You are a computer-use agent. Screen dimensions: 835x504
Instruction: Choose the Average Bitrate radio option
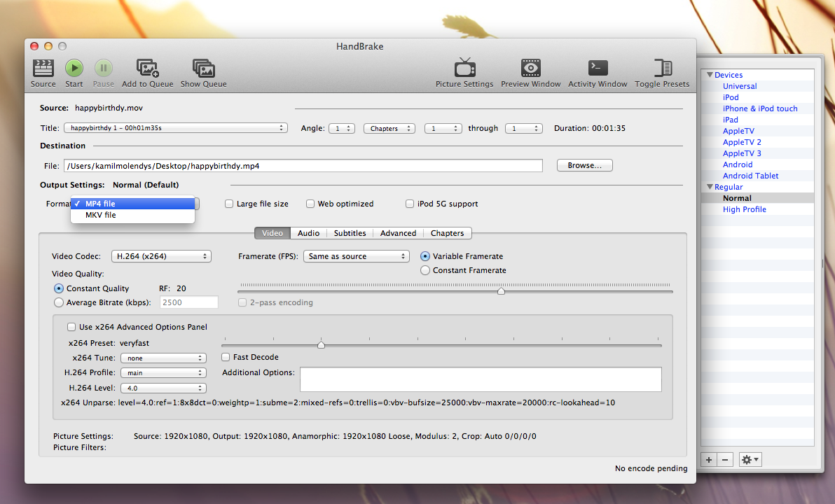(59, 302)
